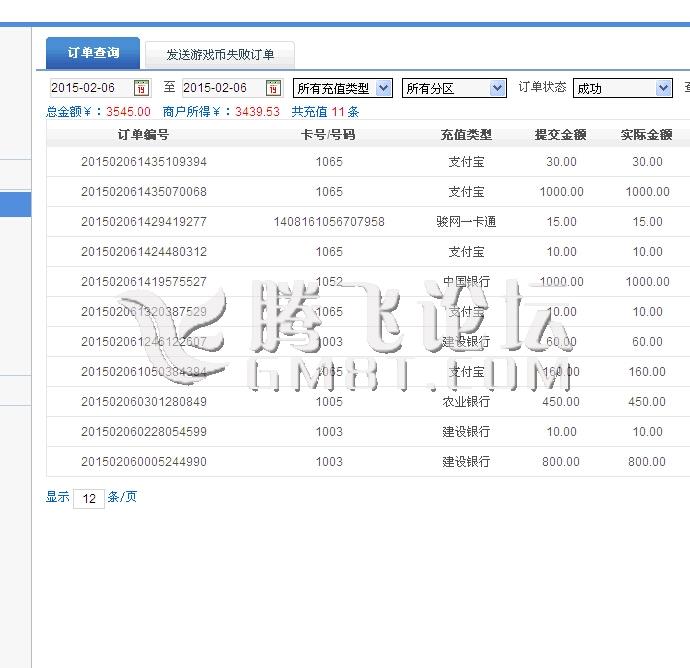Expand the 所有分区 dropdown
This screenshot has width=690, height=668.
click(454, 88)
